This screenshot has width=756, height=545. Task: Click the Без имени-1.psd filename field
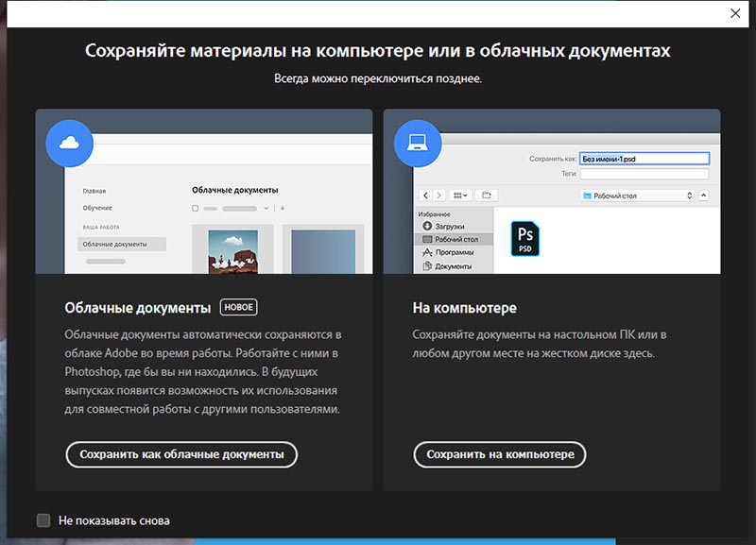click(x=644, y=159)
